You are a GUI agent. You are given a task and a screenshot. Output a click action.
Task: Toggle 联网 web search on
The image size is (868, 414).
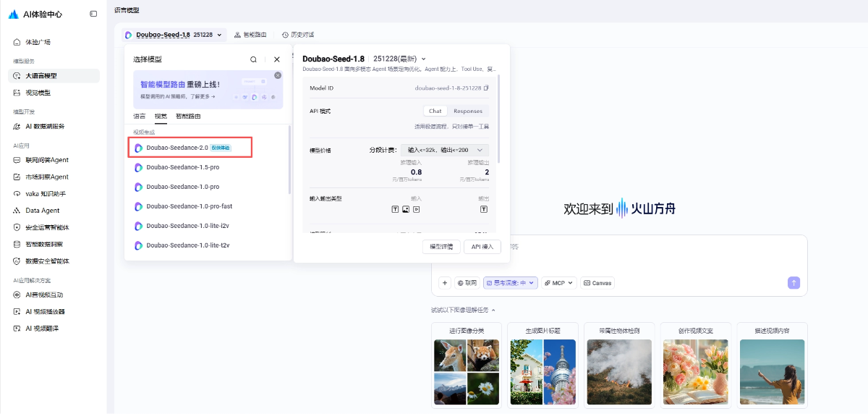click(x=467, y=283)
